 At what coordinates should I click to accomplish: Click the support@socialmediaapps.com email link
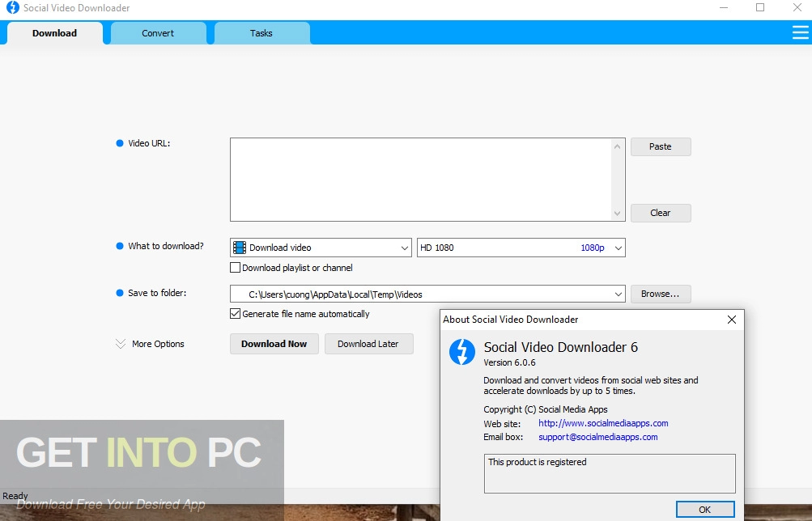click(598, 437)
